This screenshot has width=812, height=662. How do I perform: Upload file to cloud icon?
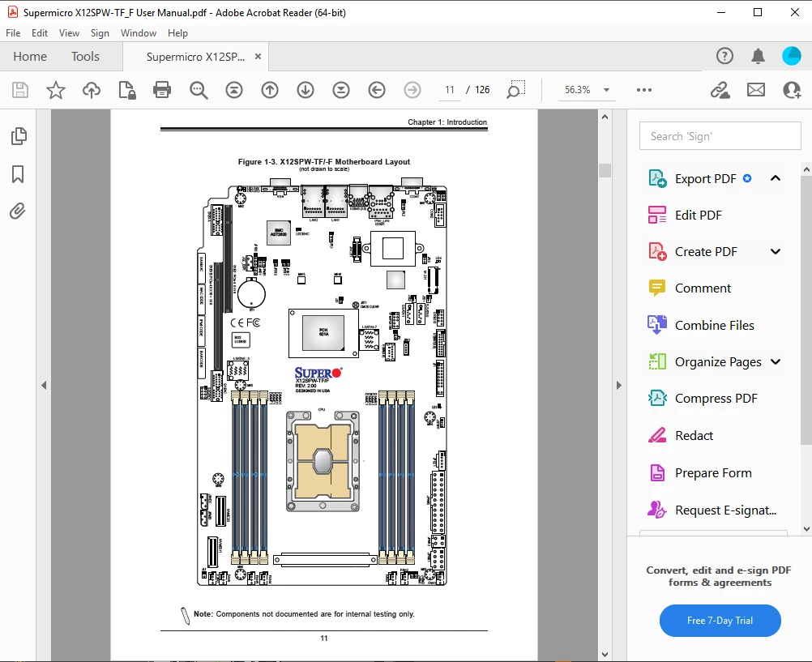click(91, 90)
